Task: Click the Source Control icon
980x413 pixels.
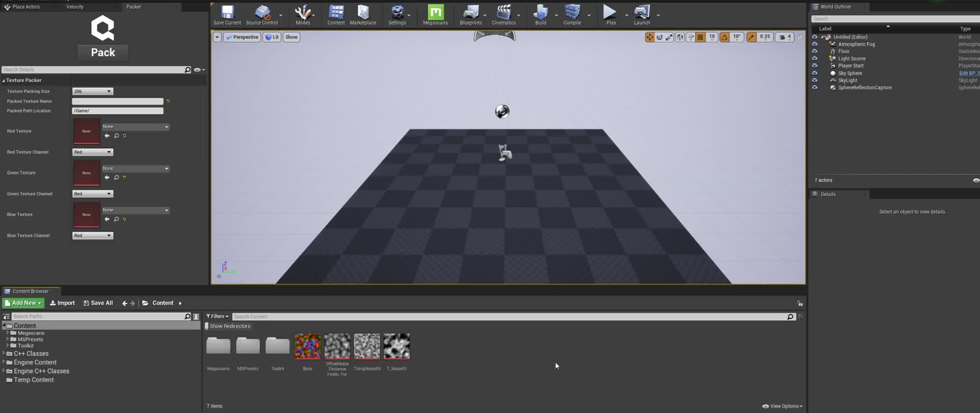Action: [x=262, y=13]
